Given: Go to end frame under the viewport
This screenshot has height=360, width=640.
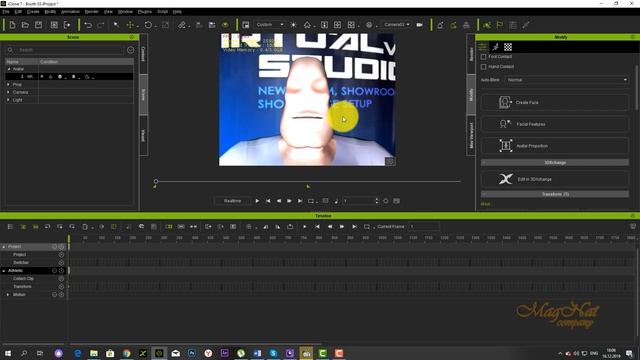Looking at the screenshot, I should (x=300, y=201).
